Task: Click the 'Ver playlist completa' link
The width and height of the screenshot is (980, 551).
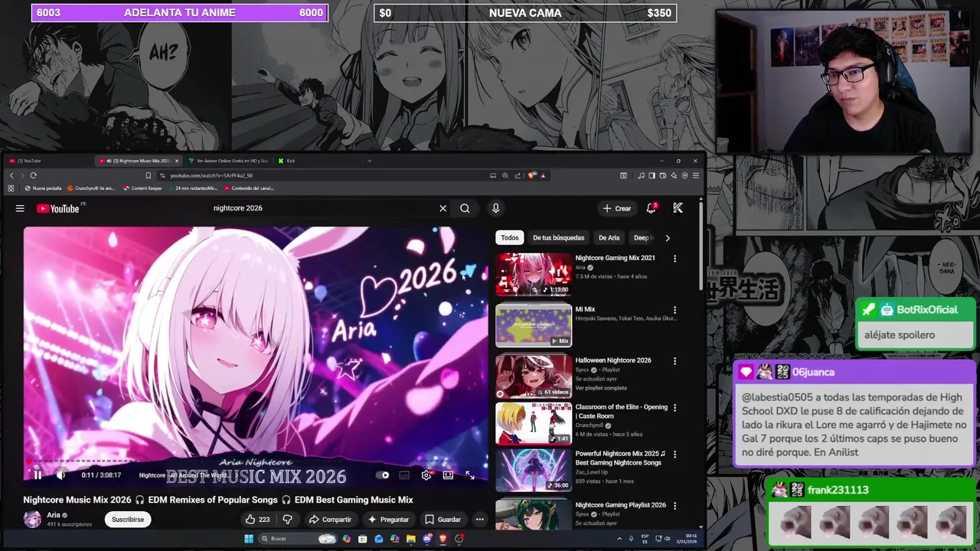Action: click(x=601, y=388)
